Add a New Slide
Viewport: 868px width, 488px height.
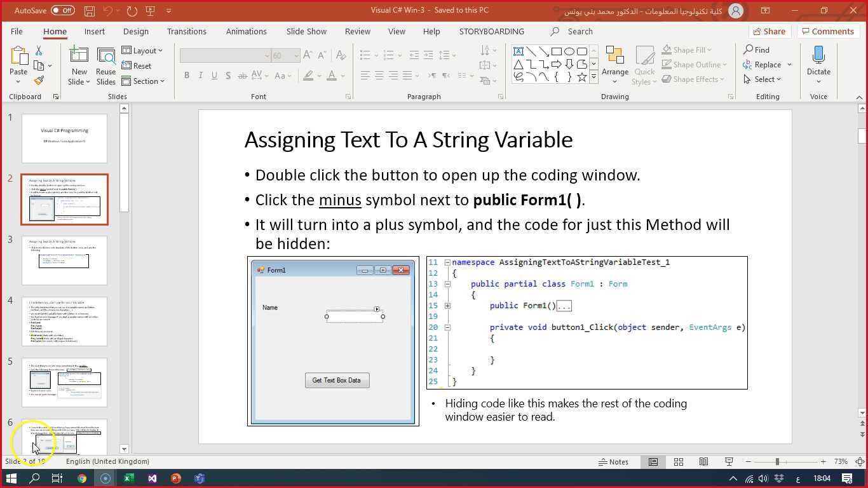[x=79, y=65]
